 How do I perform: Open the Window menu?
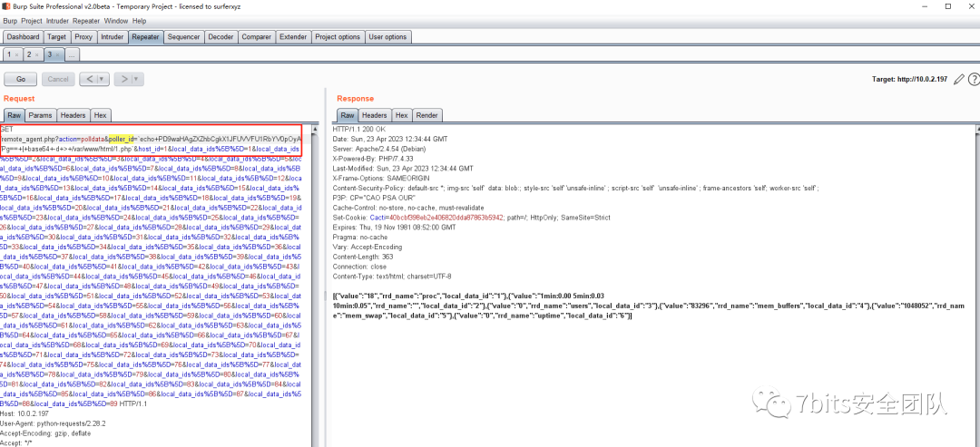coord(116,21)
